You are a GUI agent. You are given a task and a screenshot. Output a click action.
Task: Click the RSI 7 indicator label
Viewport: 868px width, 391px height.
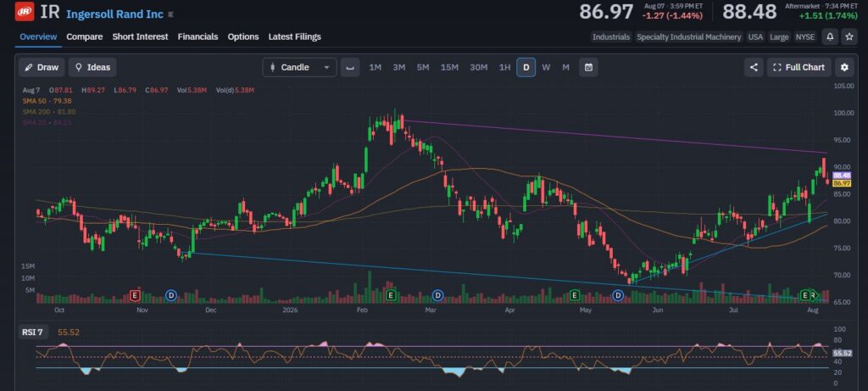(33, 332)
